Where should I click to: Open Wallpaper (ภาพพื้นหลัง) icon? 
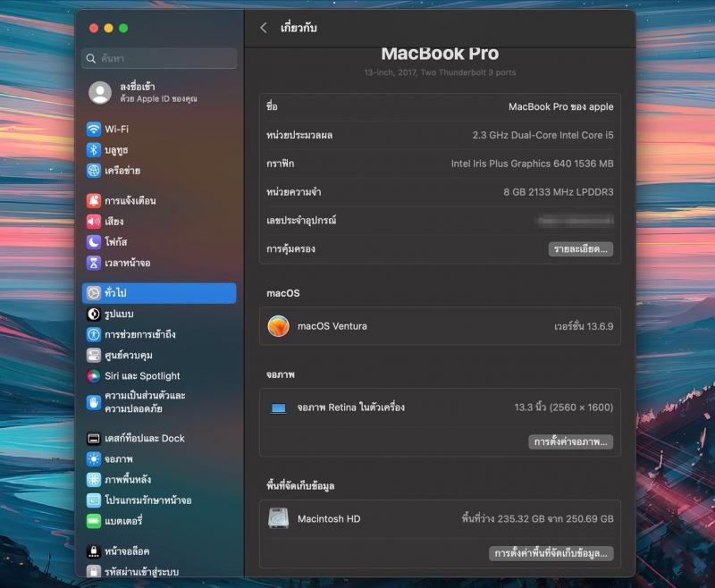tap(94, 480)
